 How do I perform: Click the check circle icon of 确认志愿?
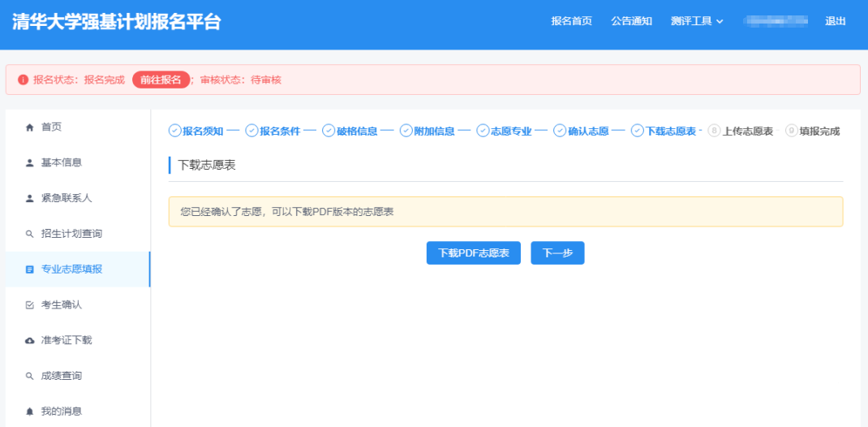click(x=561, y=132)
